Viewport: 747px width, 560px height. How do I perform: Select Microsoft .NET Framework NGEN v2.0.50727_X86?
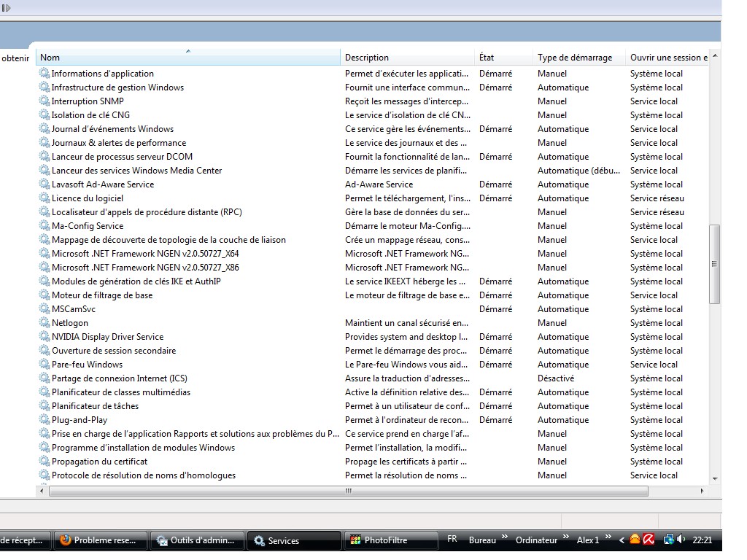click(x=145, y=267)
